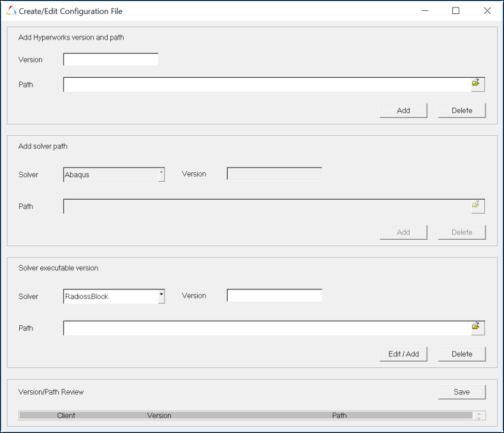Click the Add solver path Version field

274,174
